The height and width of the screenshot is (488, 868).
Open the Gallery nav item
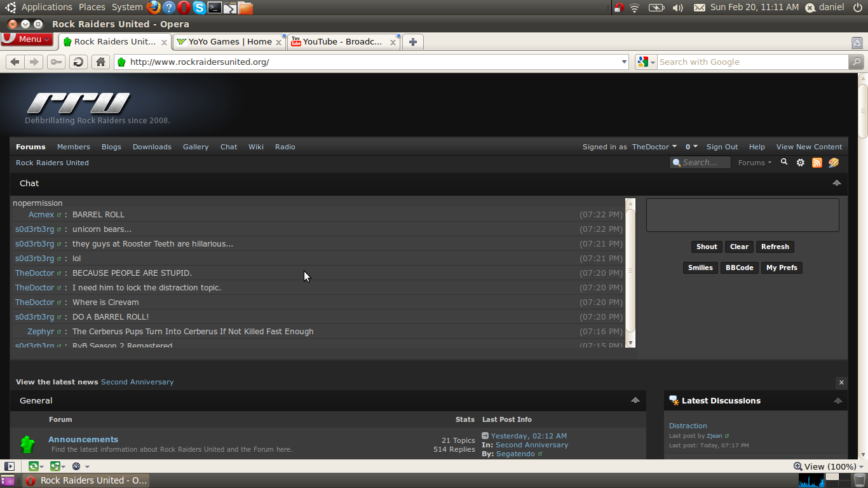coord(196,147)
